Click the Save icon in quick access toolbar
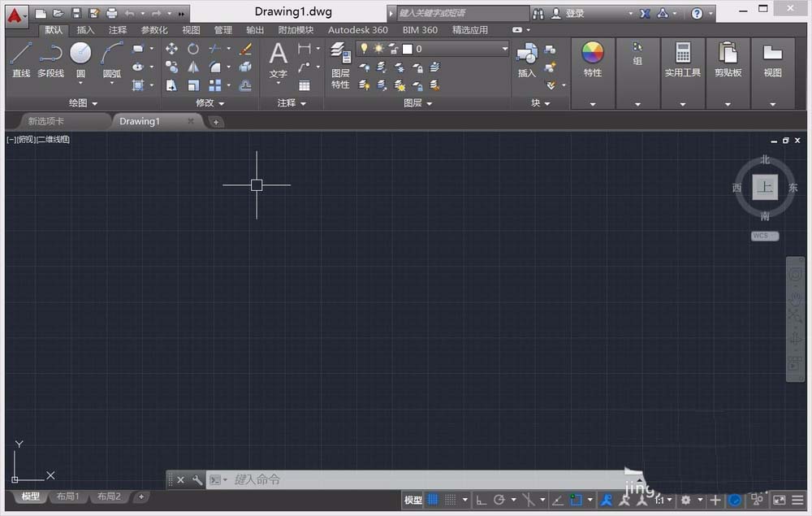Screen dimensions: 812x516 pyautogui.click(x=76, y=13)
